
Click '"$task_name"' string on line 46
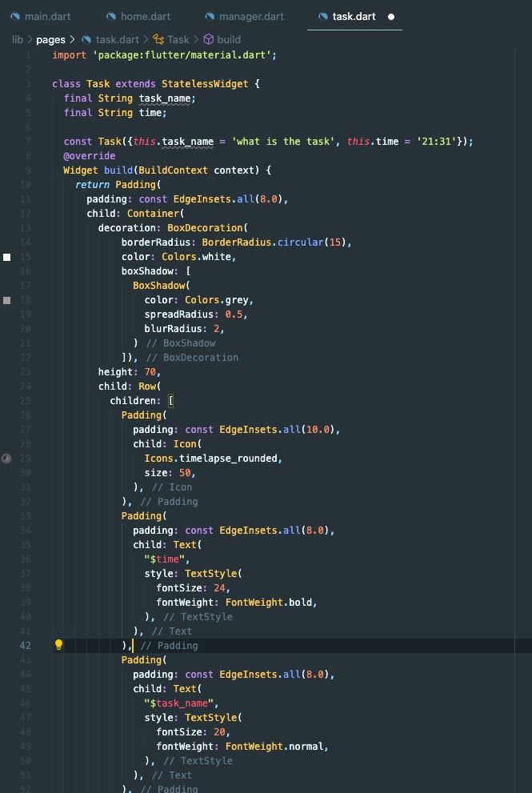[179, 703]
